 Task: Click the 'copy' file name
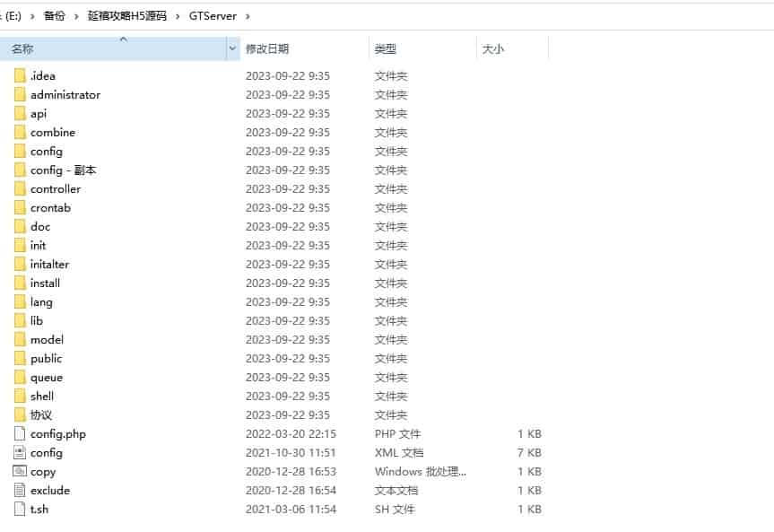coord(43,472)
